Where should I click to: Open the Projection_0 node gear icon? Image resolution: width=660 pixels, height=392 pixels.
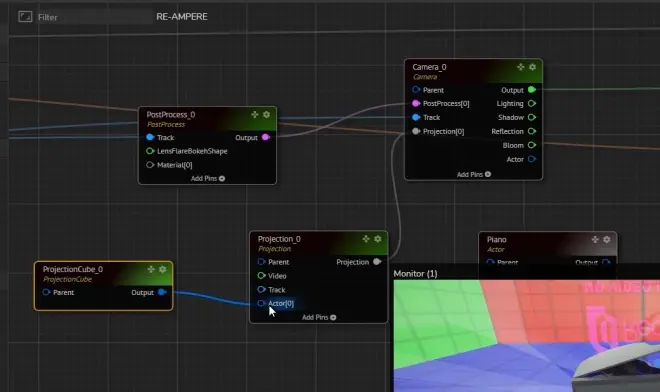pyautogui.click(x=378, y=239)
